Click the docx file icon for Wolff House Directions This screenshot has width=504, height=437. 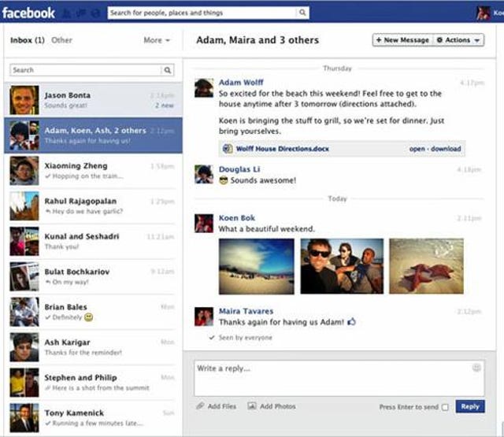tap(228, 149)
